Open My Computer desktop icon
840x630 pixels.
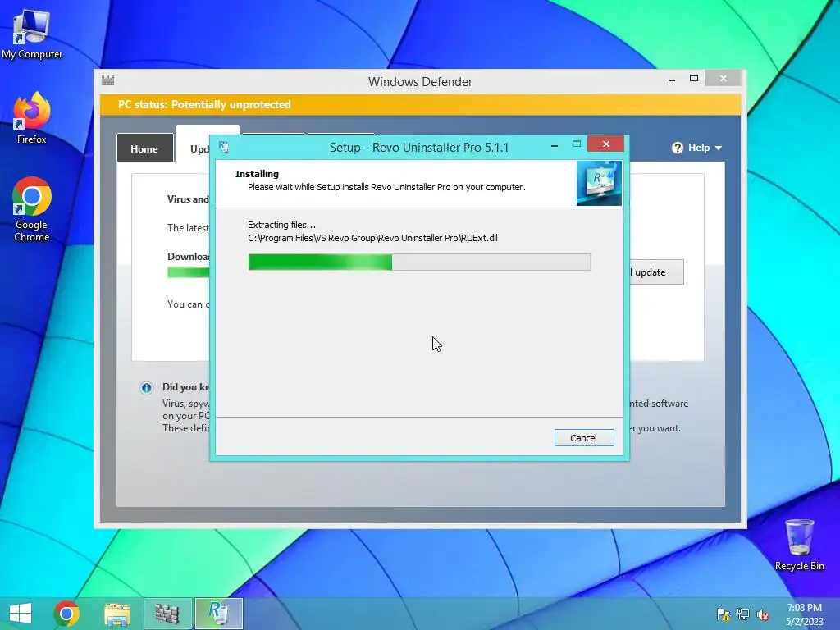(x=32, y=34)
